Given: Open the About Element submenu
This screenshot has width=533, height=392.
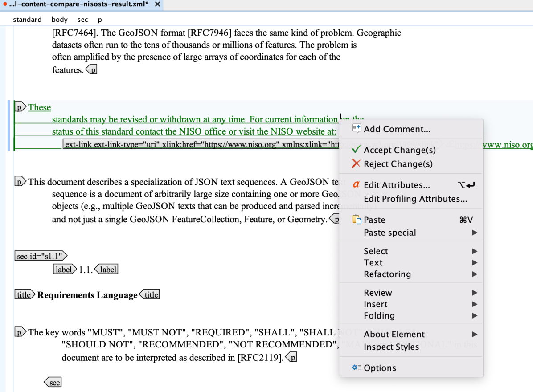Looking at the screenshot, I should [394, 334].
